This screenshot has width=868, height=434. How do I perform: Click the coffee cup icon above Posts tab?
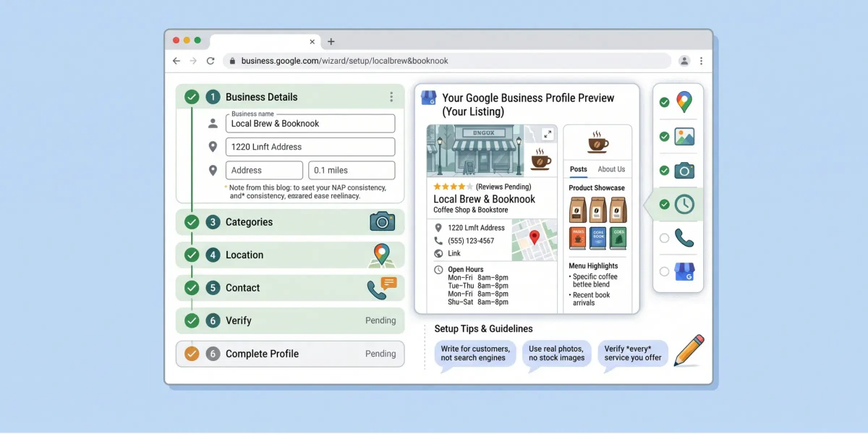[x=597, y=142]
